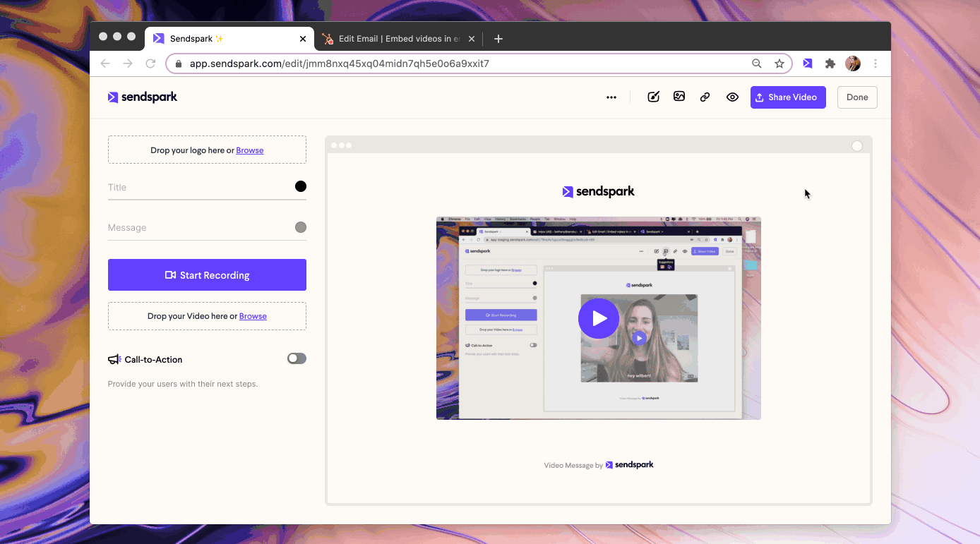The image size is (980, 544).
Task: Preview video with the eye icon
Action: coord(732,97)
